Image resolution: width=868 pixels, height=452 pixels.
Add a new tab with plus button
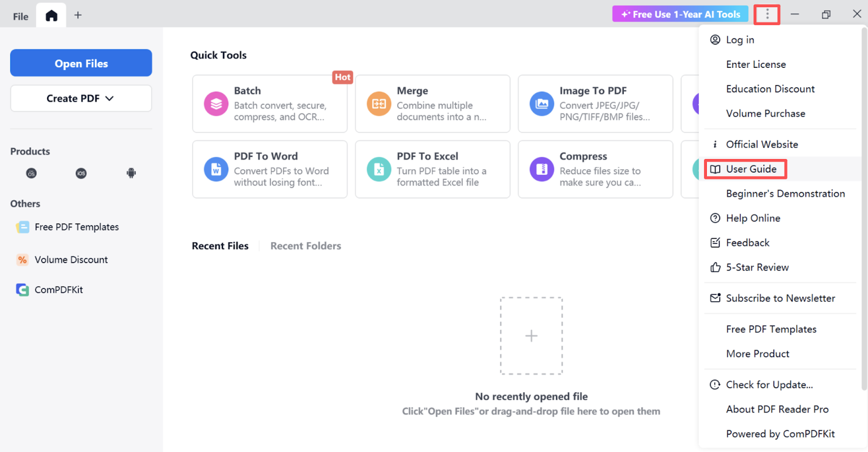tap(78, 15)
